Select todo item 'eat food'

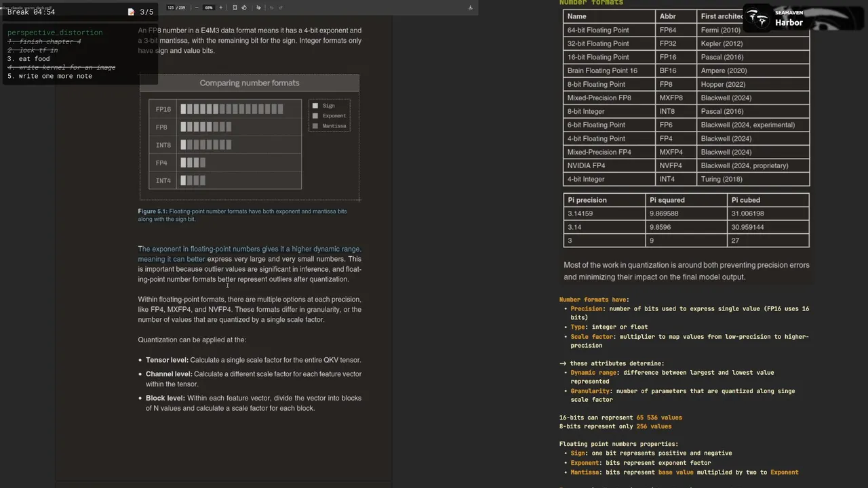(x=28, y=59)
